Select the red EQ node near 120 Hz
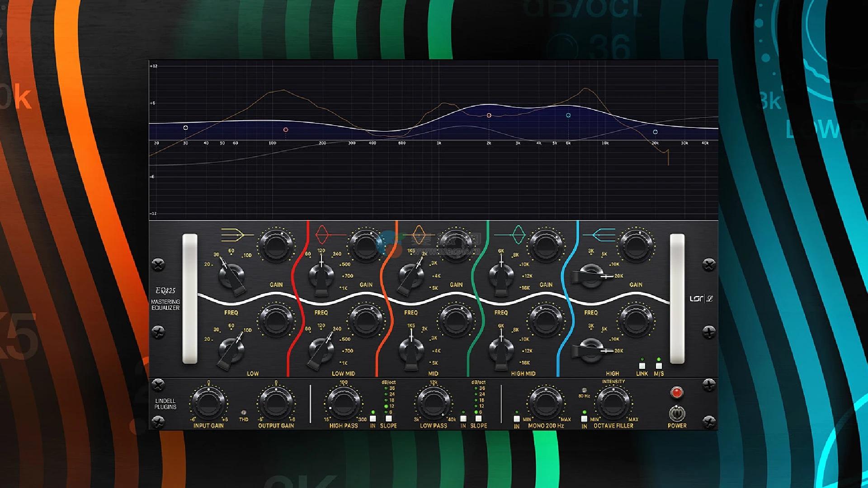 tap(285, 130)
